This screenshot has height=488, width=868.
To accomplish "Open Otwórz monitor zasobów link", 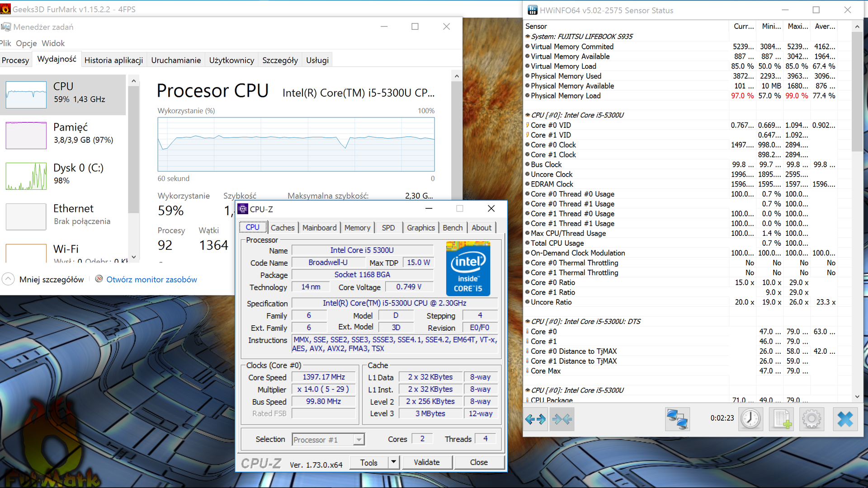I will (x=151, y=279).
